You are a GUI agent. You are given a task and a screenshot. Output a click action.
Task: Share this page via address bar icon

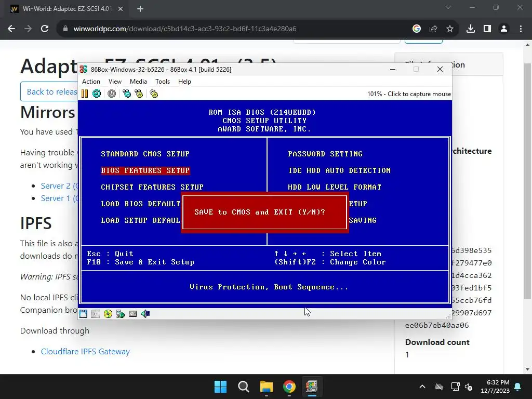pos(433,29)
